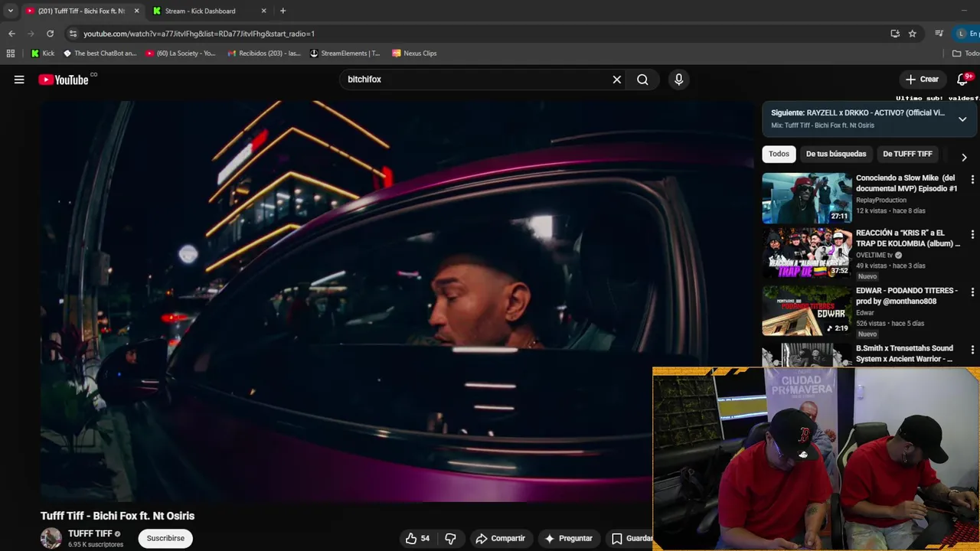
Task: Open the Kick bookmark
Action: coord(43,54)
